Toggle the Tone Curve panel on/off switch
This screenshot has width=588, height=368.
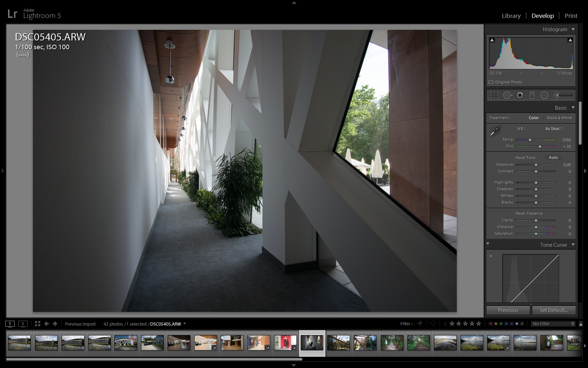click(x=488, y=244)
